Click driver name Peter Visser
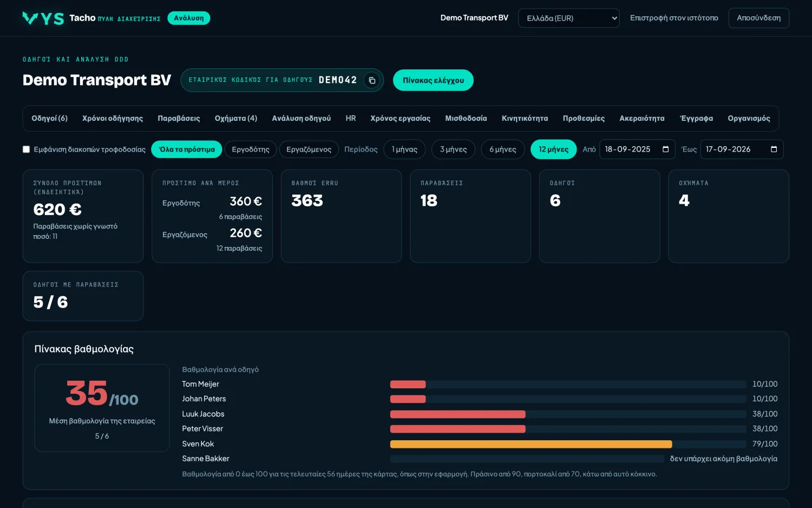This screenshot has height=508, width=812. pyautogui.click(x=202, y=429)
